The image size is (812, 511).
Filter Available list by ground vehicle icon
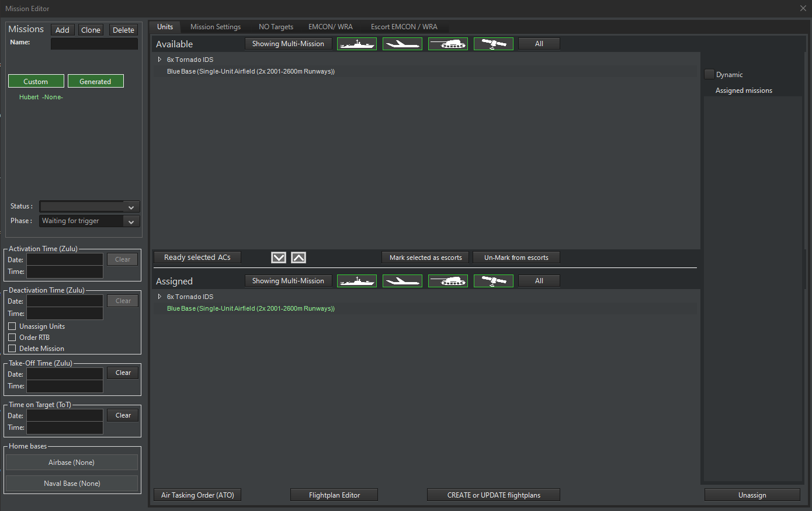[448, 44]
